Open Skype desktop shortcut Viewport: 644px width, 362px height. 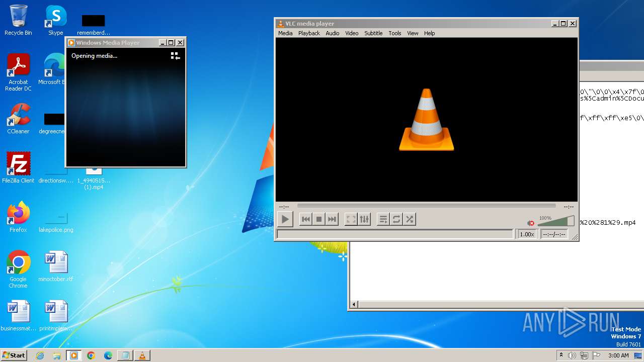(x=56, y=21)
